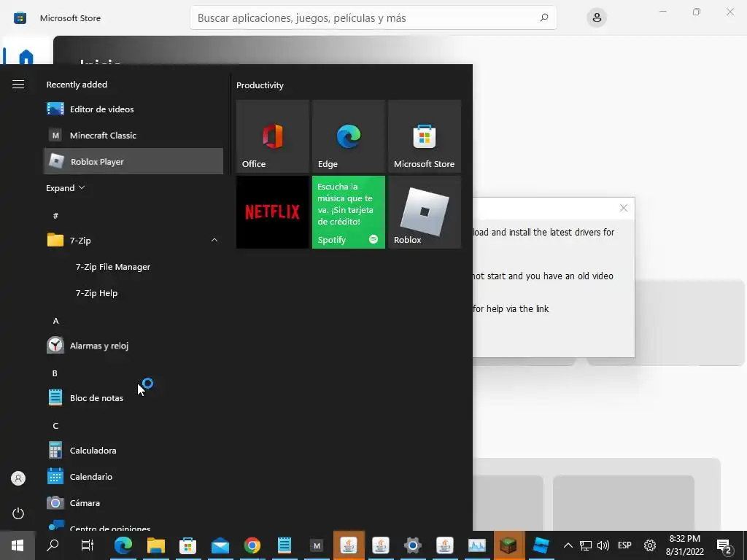Open the blue gear app on taskbar
Screen dimensions: 747x560
coord(413,545)
